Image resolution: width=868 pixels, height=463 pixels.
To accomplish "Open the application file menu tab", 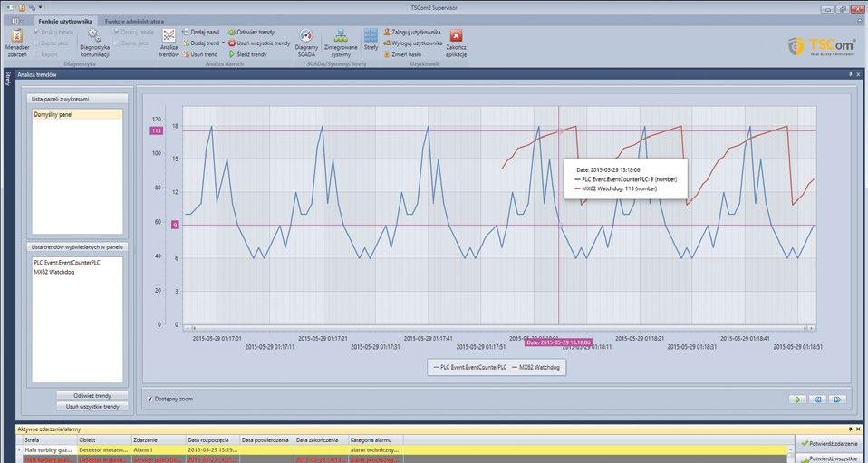I will (17, 21).
